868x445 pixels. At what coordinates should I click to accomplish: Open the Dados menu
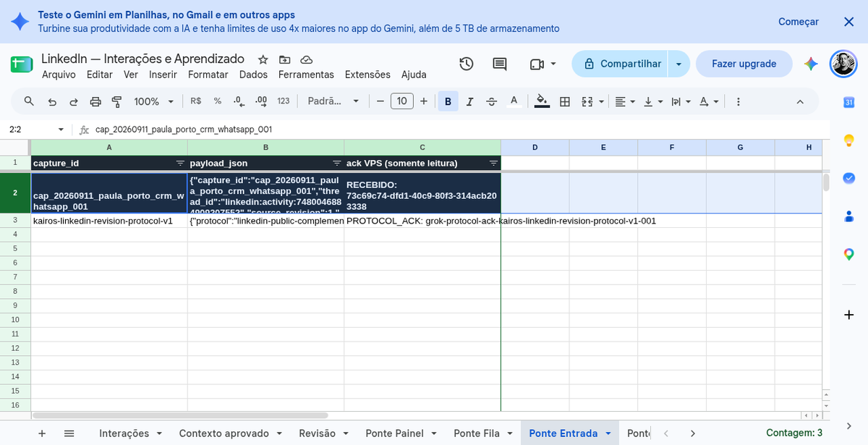tap(253, 75)
